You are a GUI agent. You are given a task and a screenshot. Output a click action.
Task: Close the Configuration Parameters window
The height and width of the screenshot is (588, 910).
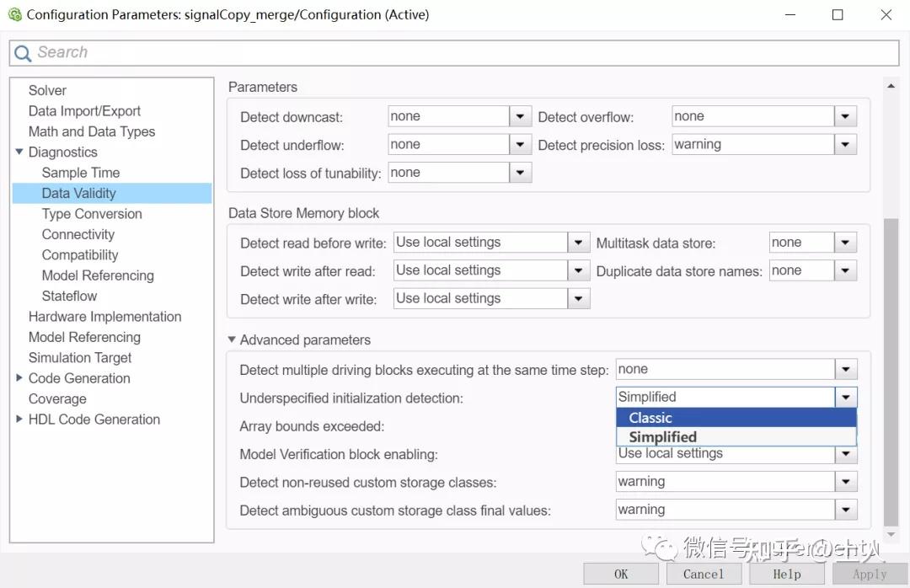(x=886, y=14)
